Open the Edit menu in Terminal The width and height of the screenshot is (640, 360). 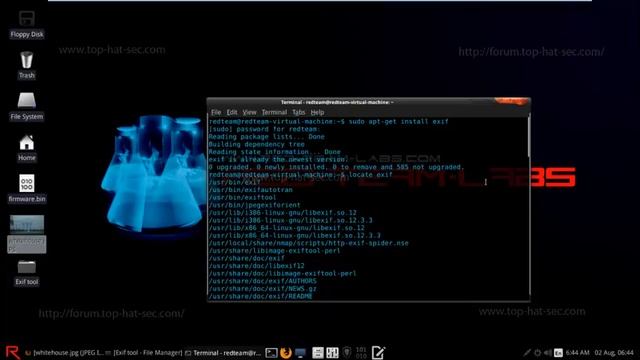[x=232, y=112]
